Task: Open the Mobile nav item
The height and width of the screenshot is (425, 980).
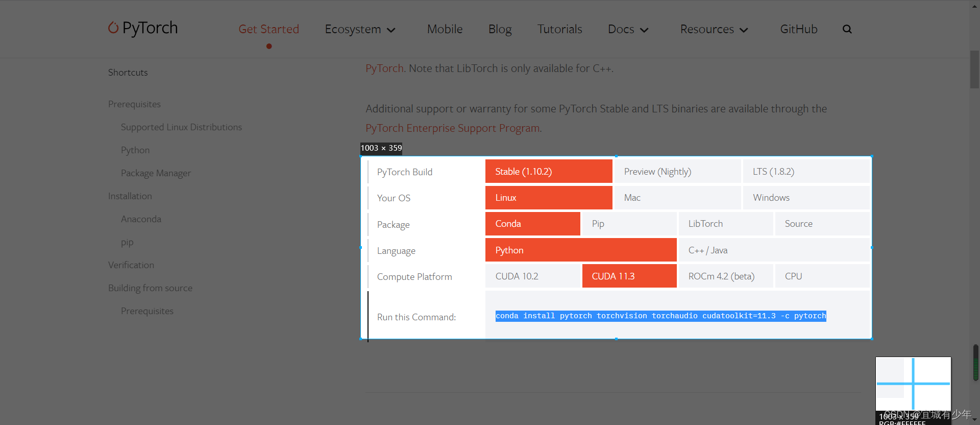Action: [x=445, y=29]
